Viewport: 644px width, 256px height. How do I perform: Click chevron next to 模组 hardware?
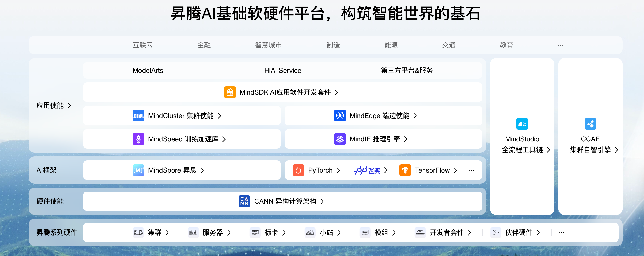coord(394,233)
